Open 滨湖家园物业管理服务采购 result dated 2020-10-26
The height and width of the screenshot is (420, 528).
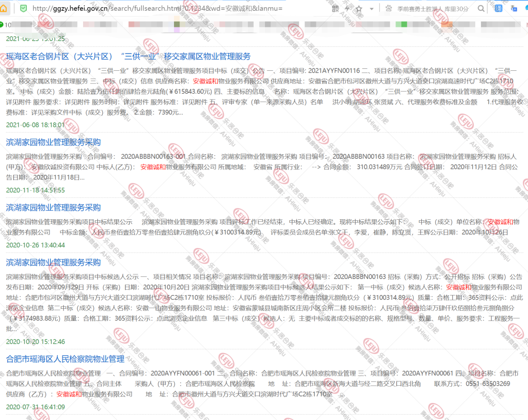[53, 207]
